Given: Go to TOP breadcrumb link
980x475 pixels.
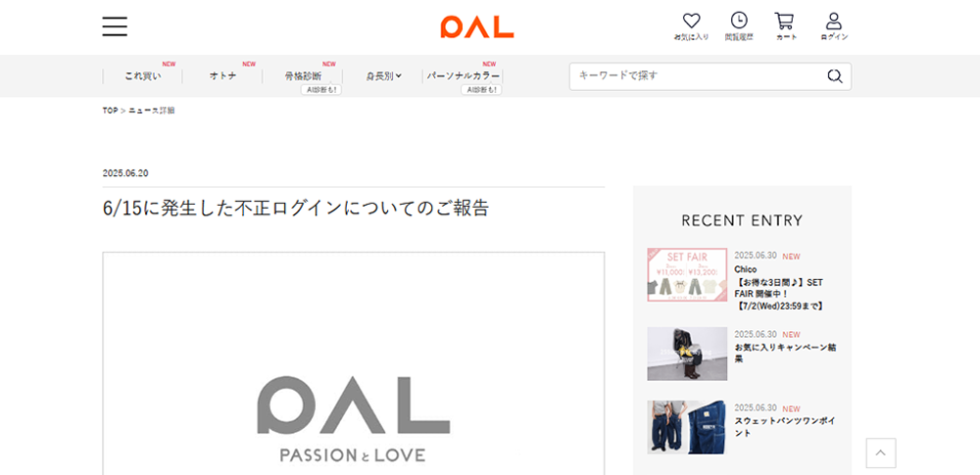Looking at the screenshot, I should click(x=110, y=111).
